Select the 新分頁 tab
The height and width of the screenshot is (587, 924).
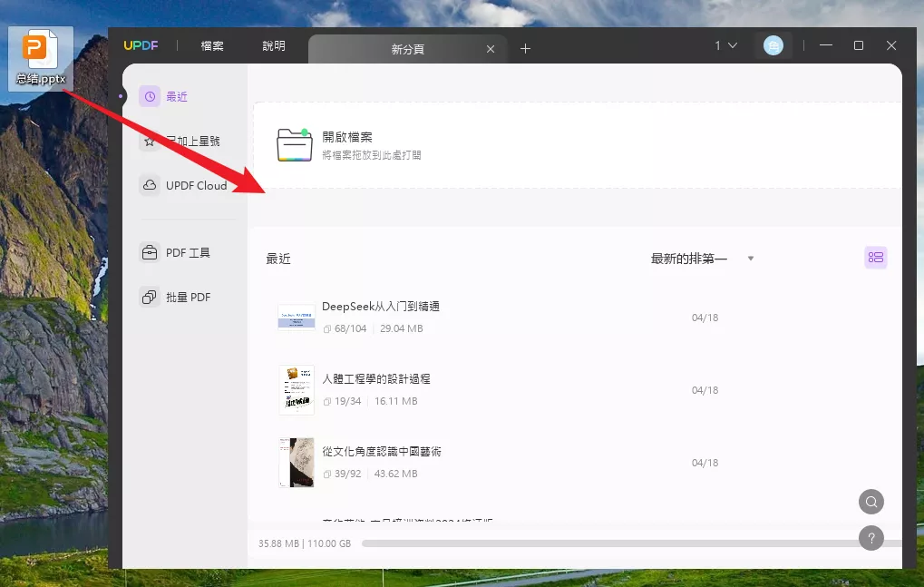point(408,49)
